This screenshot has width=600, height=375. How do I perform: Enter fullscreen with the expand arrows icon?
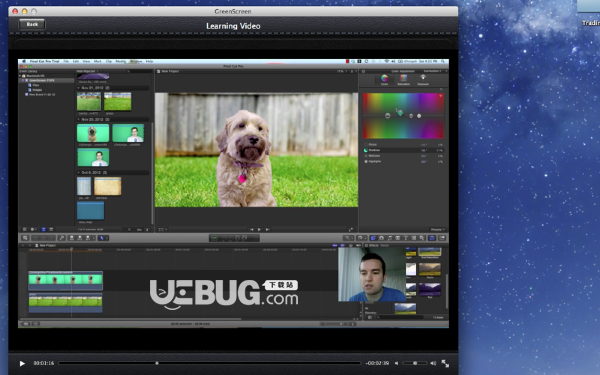click(445, 363)
